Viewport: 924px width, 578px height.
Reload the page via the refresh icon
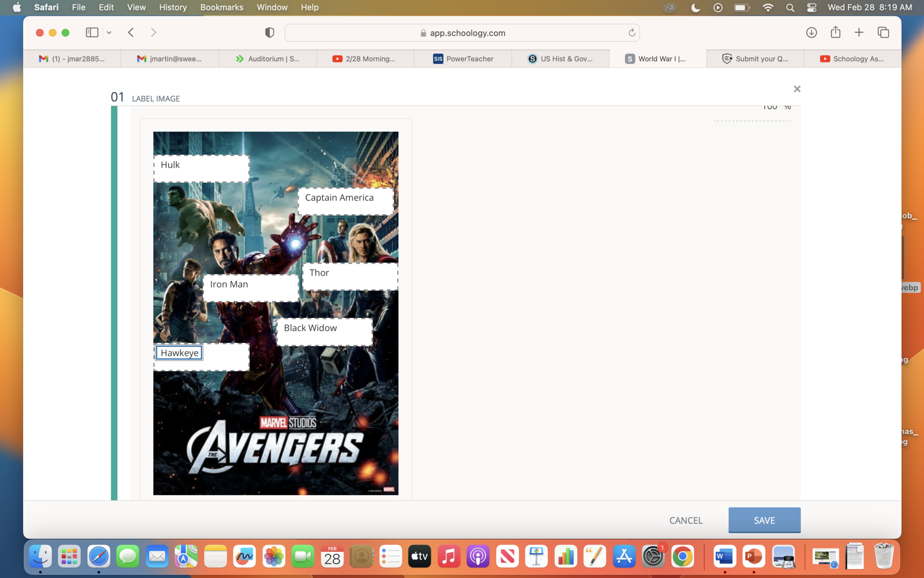pyautogui.click(x=632, y=33)
